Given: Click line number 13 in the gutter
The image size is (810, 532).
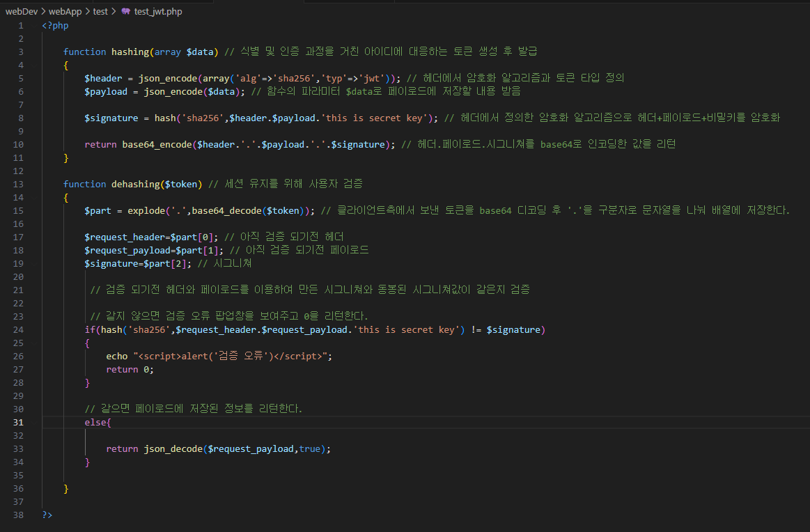Looking at the screenshot, I should pyautogui.click(x=18, y=184).
